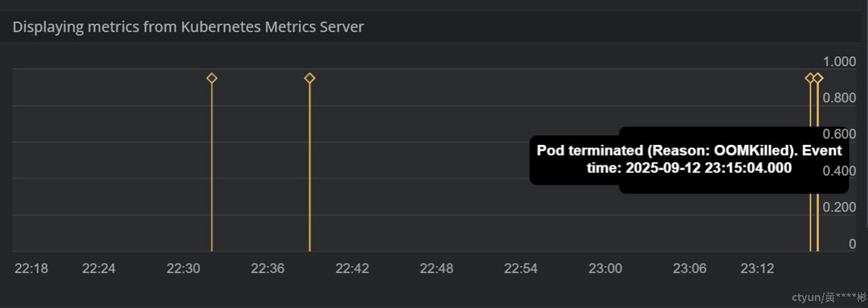Click the 22:42 time axis label
Viewport: 868px width, 308px height.
click(352, 269)
